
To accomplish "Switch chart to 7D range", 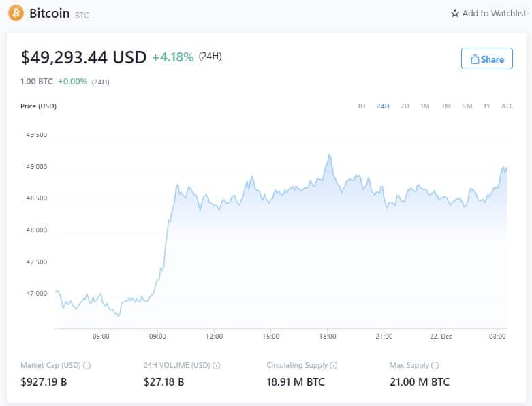I will 405,106.
